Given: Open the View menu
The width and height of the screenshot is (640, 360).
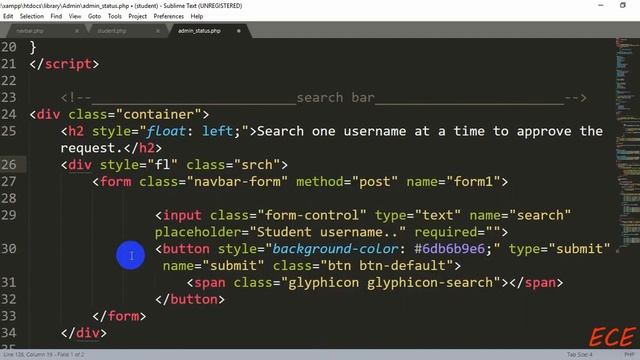Looking at the screenshot, I should tap(75, 16).
